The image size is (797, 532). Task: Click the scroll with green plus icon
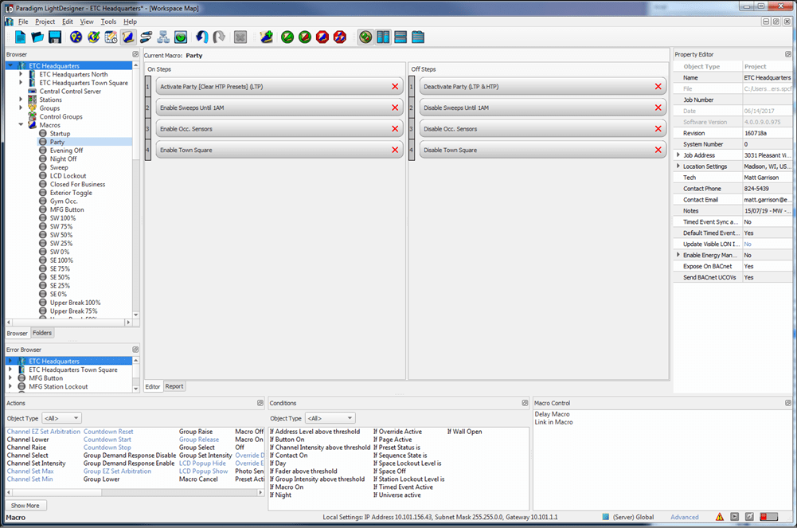[267, 37]
